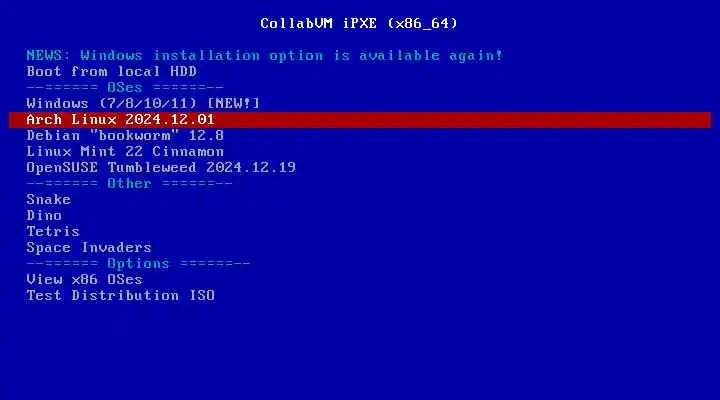Viewport: 720px width, 400px height.
Task: Start the Dino game entry
Action: (44, 215)
